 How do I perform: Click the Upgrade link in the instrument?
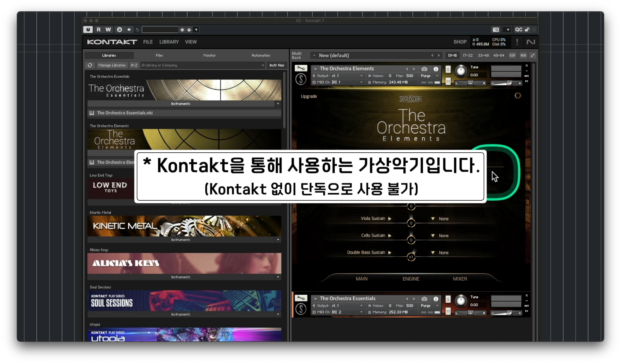pyautogui.click(x=309, y=96)
